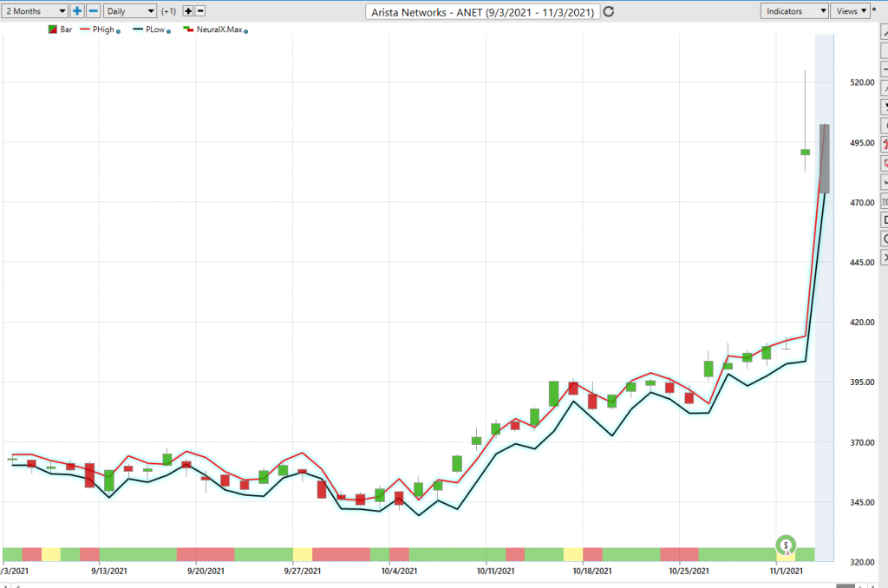The image size is (888, 588).
Task: Click the 445.00 price axis label
Action: [x=862, y=262]
